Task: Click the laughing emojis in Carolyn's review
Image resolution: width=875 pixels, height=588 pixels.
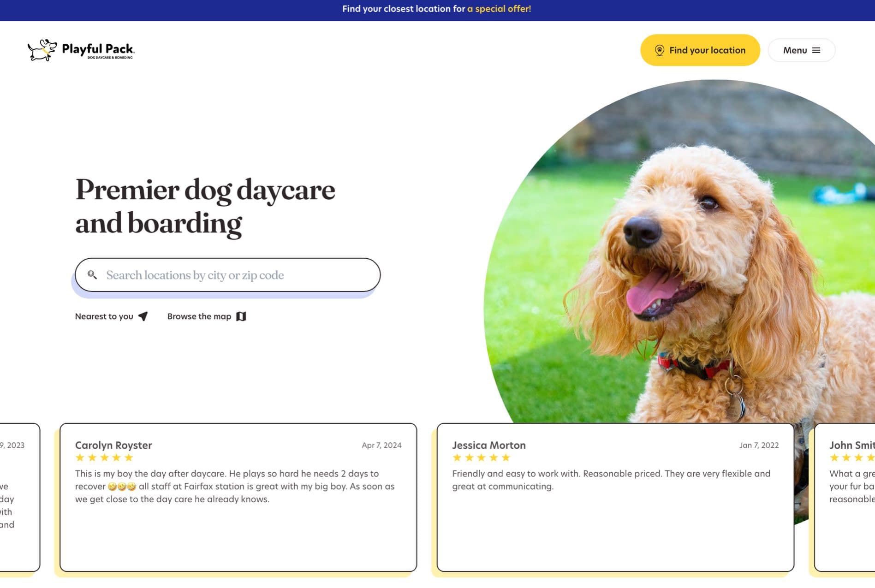Action: [x=122, y=487]
